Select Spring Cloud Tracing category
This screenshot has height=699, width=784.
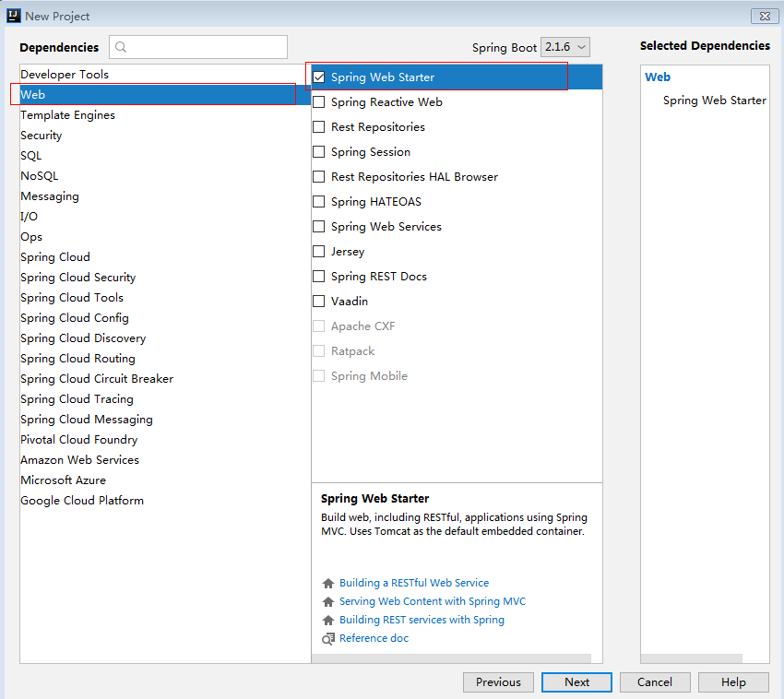pos(165,399)
